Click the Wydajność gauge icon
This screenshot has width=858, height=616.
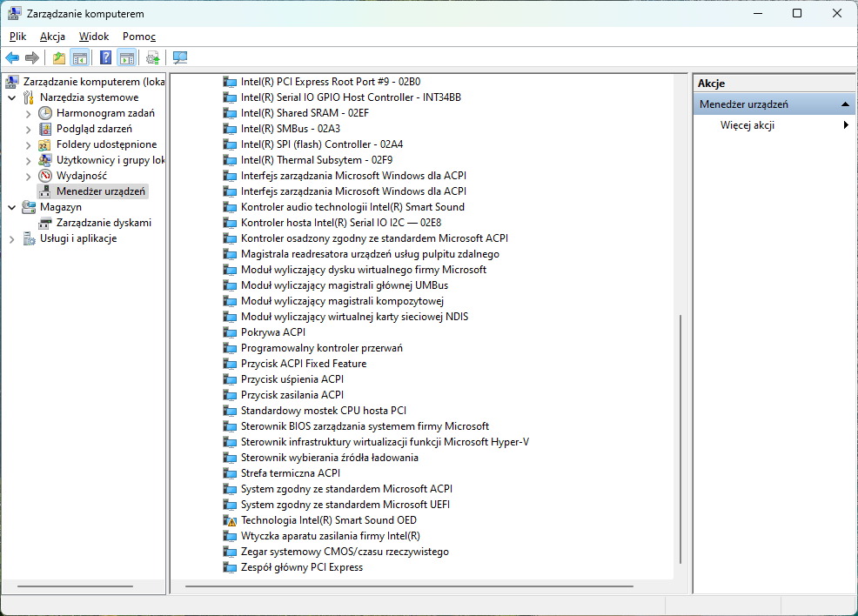45,176
